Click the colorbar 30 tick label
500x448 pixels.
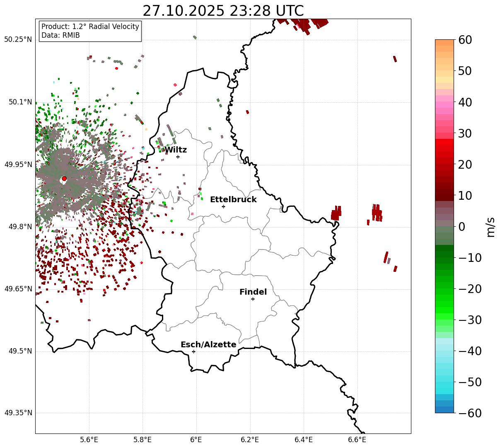coord(465,133)
